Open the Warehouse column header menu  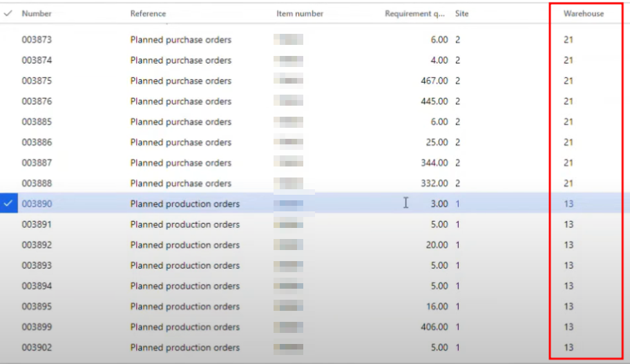pyautogui.click(x=584, y=13)
